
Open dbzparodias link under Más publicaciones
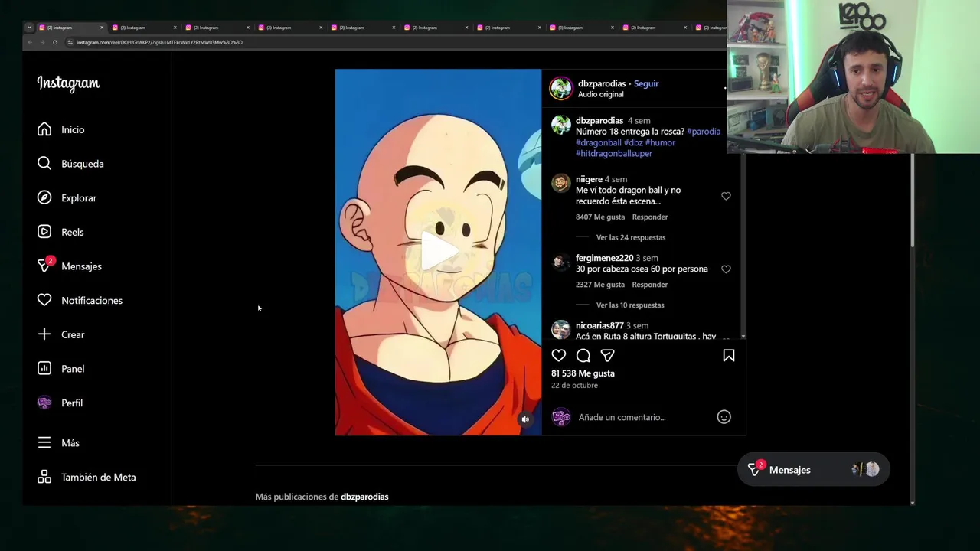coord(364,497)
